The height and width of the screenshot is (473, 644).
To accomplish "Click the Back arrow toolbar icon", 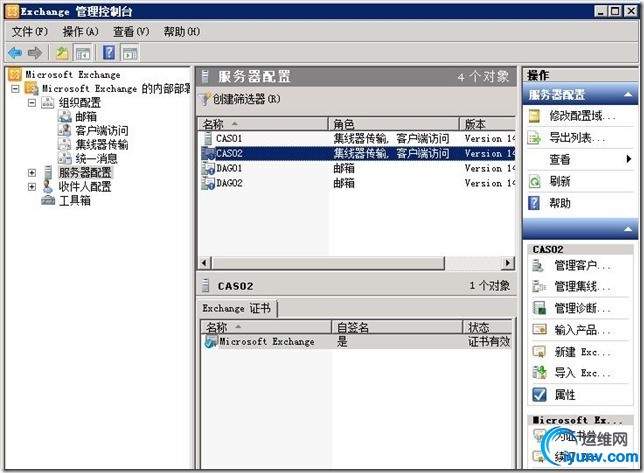I will point(15,53).
